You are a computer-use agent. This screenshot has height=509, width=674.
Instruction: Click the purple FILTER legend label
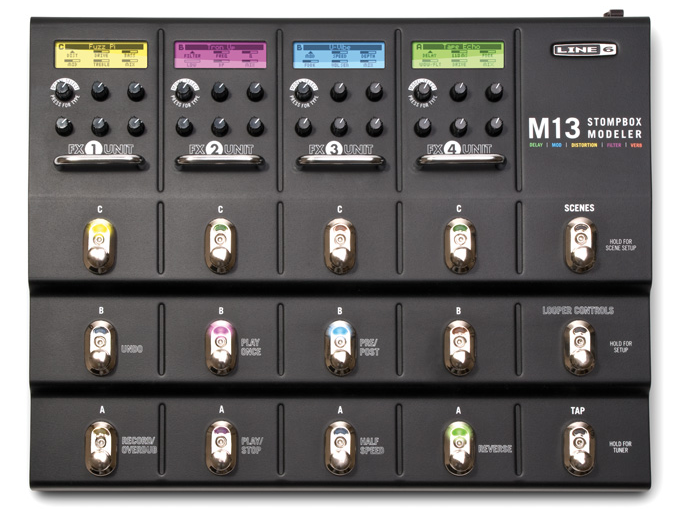point(614,145)
